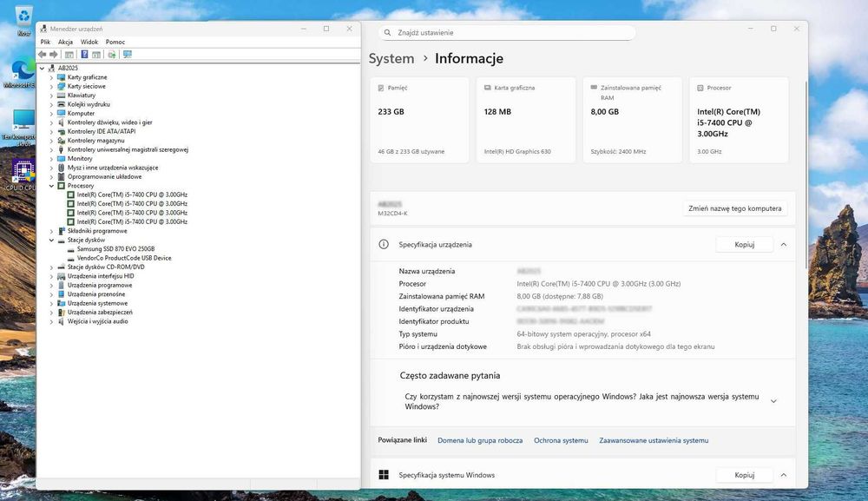Screen dimensions: 868x501
Task: Toggle the action pane toolbar icon
Action: point(96,54)
